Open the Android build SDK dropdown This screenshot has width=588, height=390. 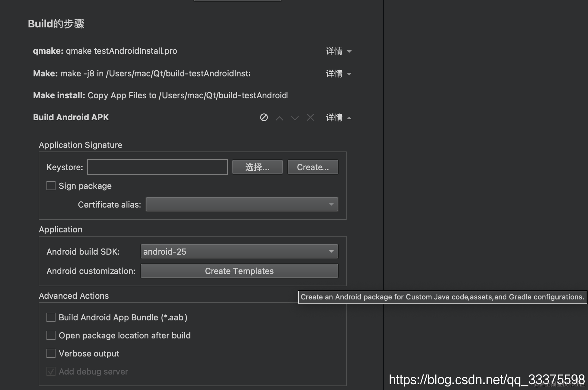click(x=239, y=251)
